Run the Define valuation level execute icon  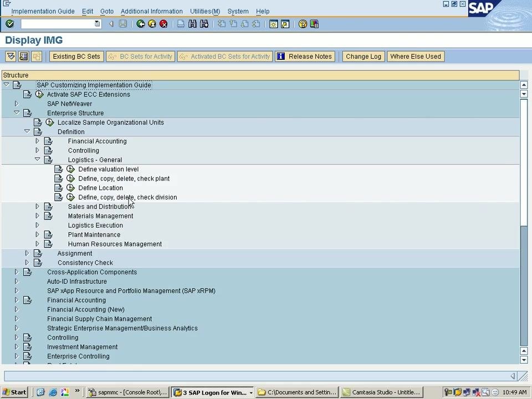pos(70,169)
